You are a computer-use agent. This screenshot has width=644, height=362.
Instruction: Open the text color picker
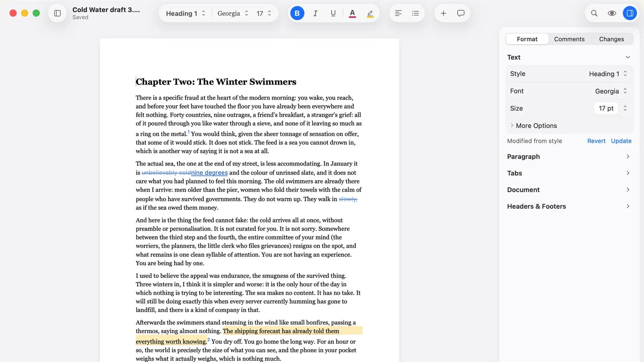pos(352,13)
